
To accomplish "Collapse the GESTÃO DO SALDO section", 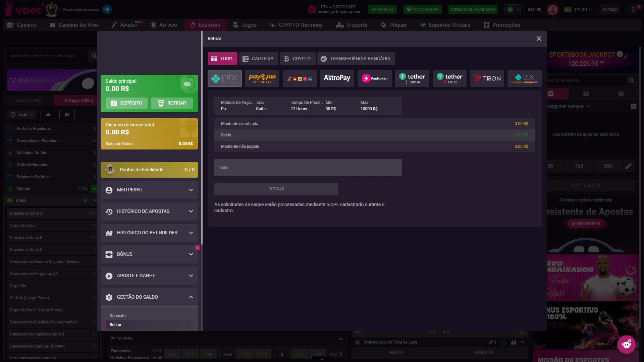I will click(x=149, y=297).
